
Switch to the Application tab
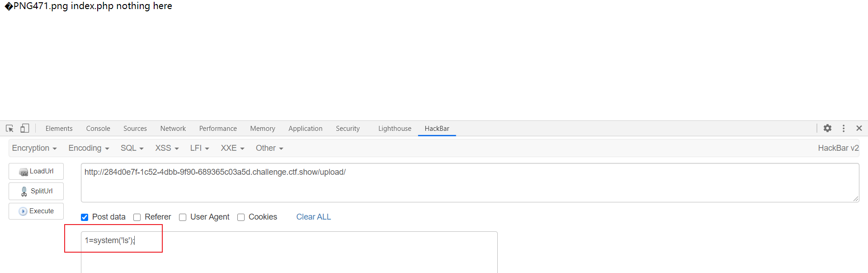pyautogui.click(x=306, y=129)
